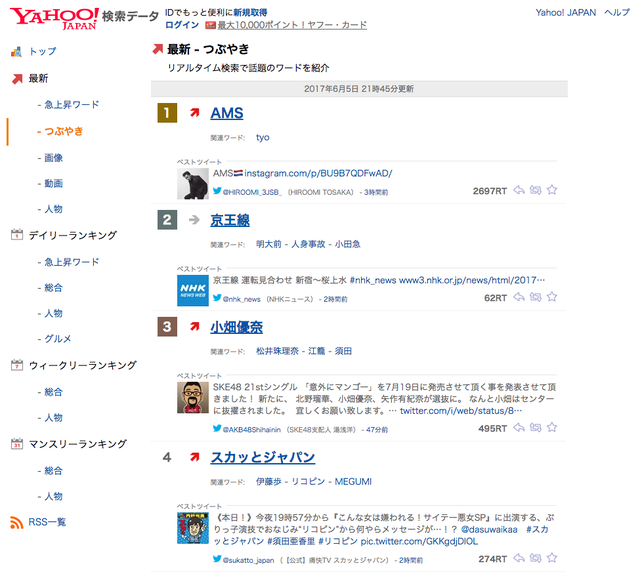This screenshot has height=574, width=640.
Task: Open the 小畑優奈 trending word
Action: 237,327
